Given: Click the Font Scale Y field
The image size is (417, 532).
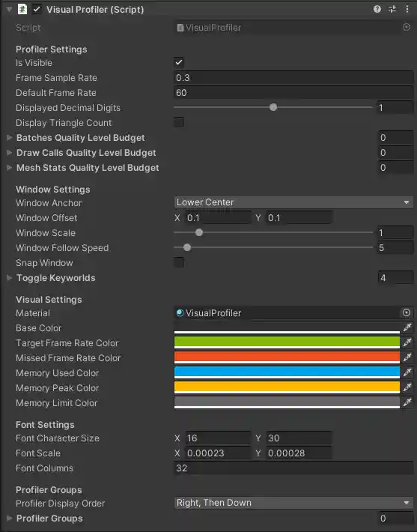Looking at the screenshot, I should click(299, 453).
